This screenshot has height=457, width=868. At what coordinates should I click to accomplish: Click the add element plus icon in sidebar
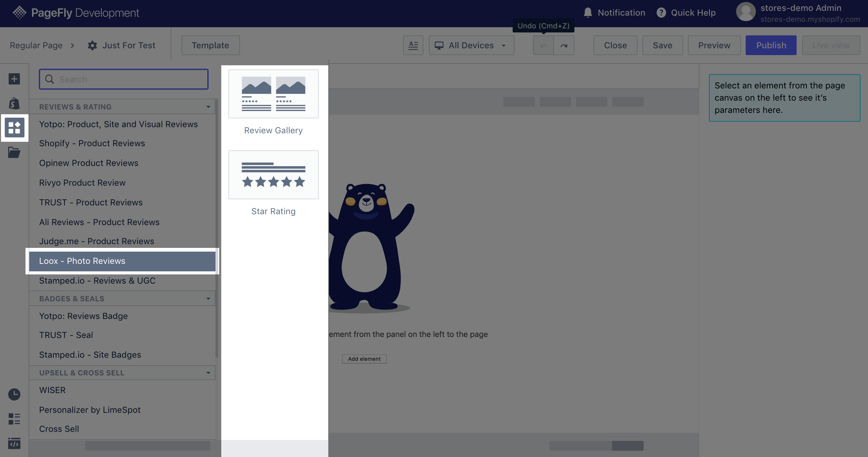pyautogui.click(x=14, y=79)
